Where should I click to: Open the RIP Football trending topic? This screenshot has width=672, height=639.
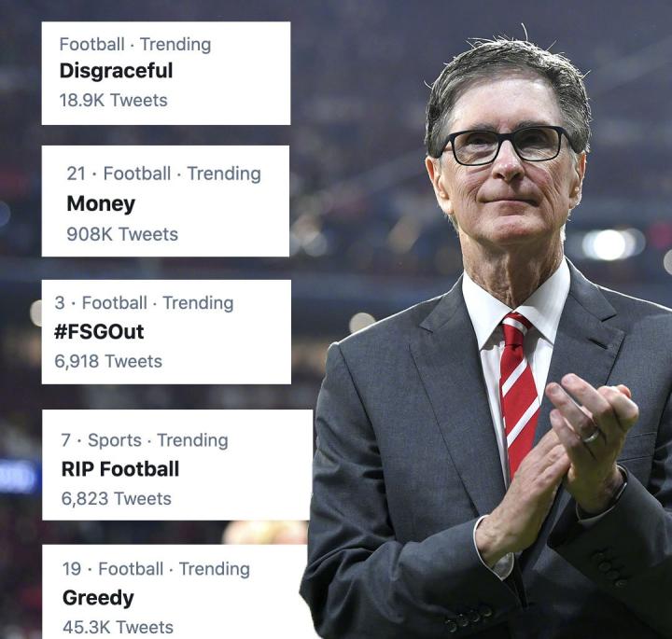click(120, 469)
